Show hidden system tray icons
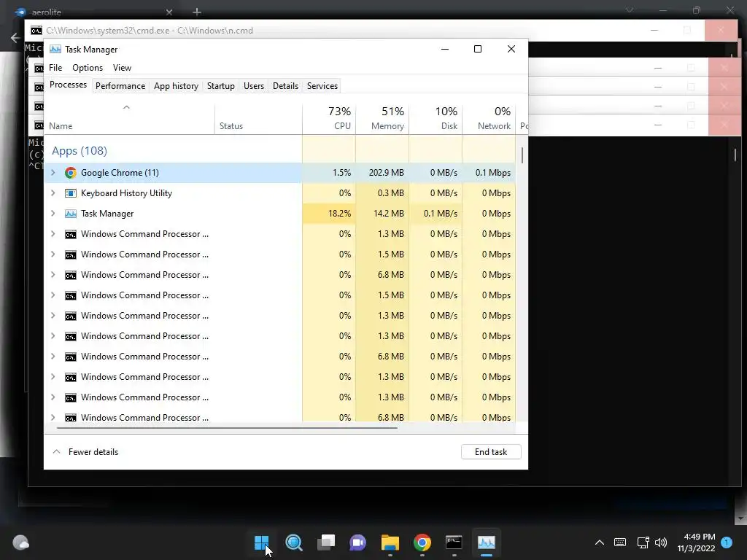This screenshot has height=560, width=747. (x=600, y=542)
